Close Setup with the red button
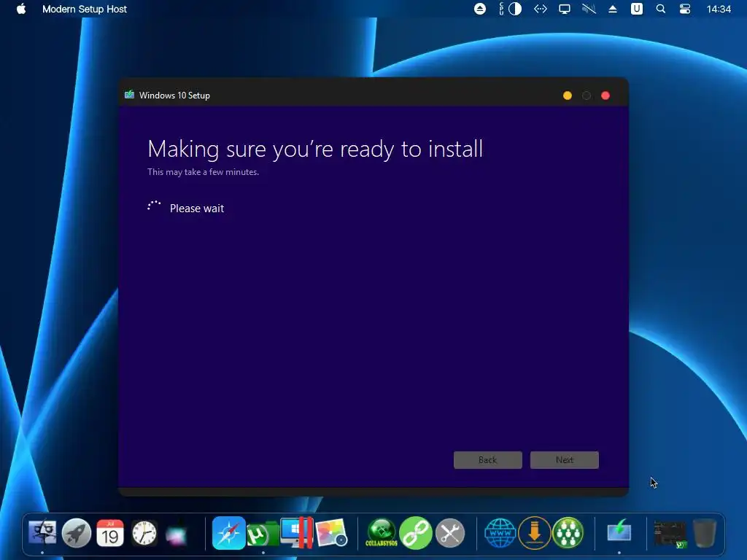The width and height of the screenshot is (747, 560). point(605,96)
